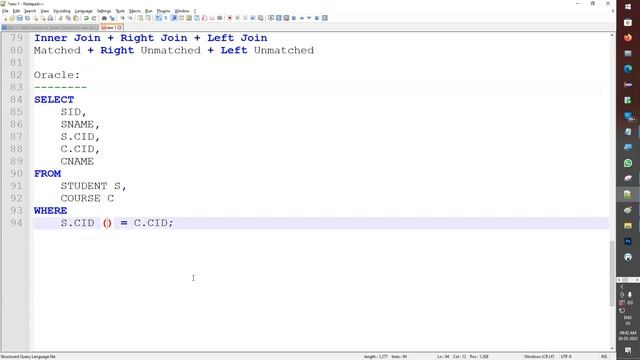The height and width of the screenshot is (360, 640).
Task: Open the notification center icon in the tray
Action: (628, 350)
